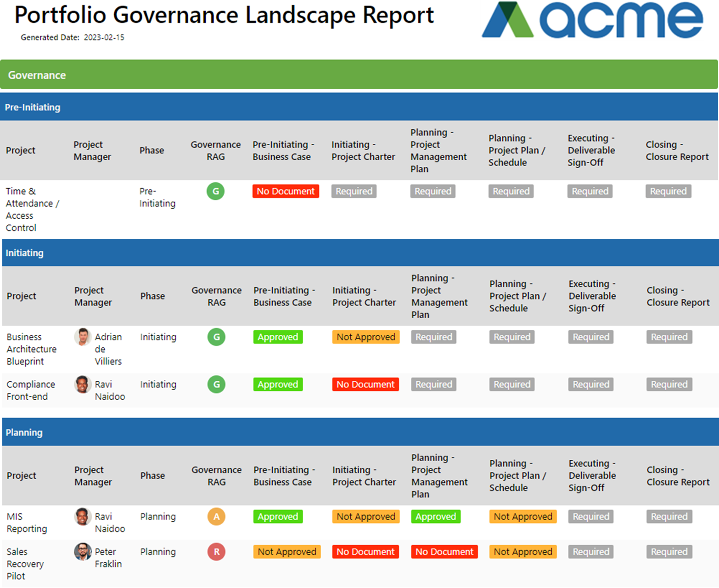Toggle the Approved Project Management Plan for MIS Reporting

(435, 516)
